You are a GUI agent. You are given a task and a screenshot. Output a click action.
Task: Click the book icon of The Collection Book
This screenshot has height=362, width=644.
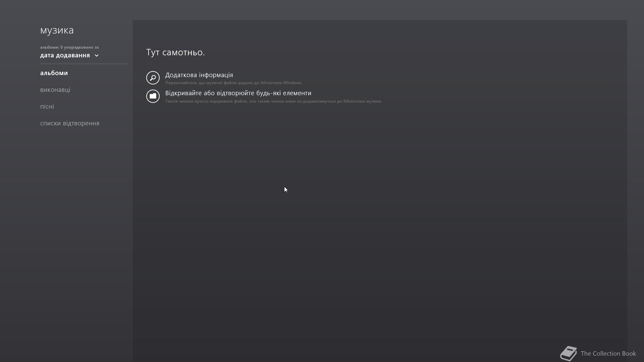(569, 354)
